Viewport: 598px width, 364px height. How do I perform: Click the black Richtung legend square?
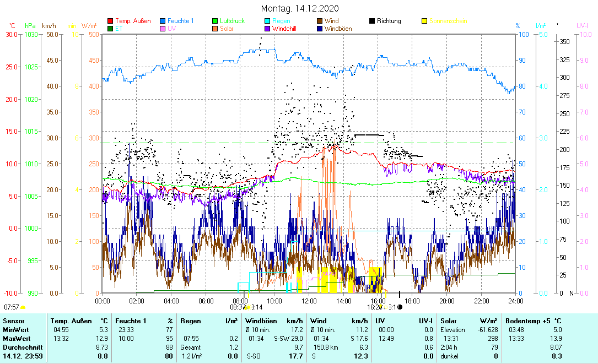pyautogui.click(x=372, y=21)
